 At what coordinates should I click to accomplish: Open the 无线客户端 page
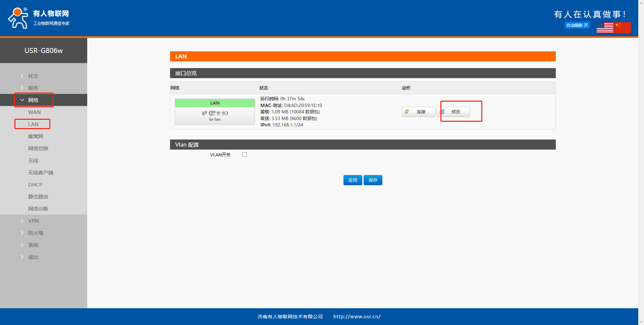[x=41, y=173]
